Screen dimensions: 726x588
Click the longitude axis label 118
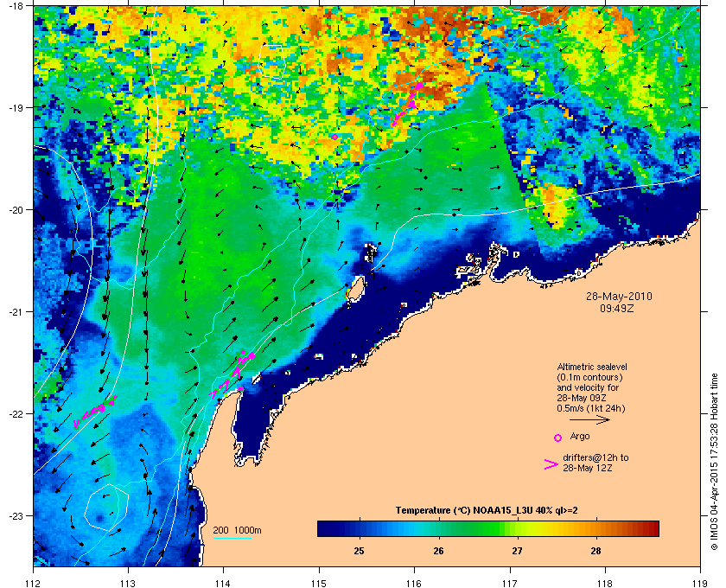coord(605,583)
